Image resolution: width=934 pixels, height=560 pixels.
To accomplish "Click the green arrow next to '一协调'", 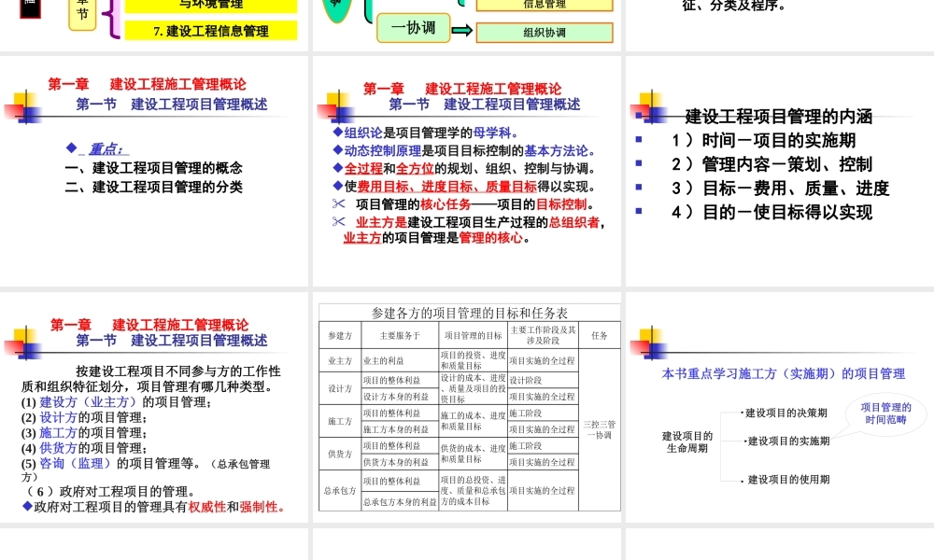I will click(x=462, y=31).
